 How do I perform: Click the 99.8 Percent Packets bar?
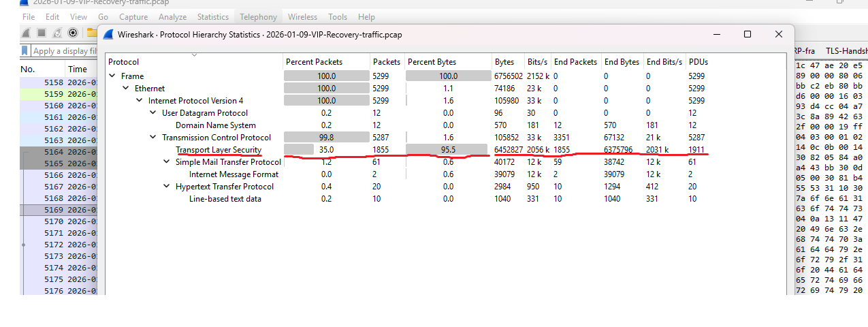tap(326, 138)
